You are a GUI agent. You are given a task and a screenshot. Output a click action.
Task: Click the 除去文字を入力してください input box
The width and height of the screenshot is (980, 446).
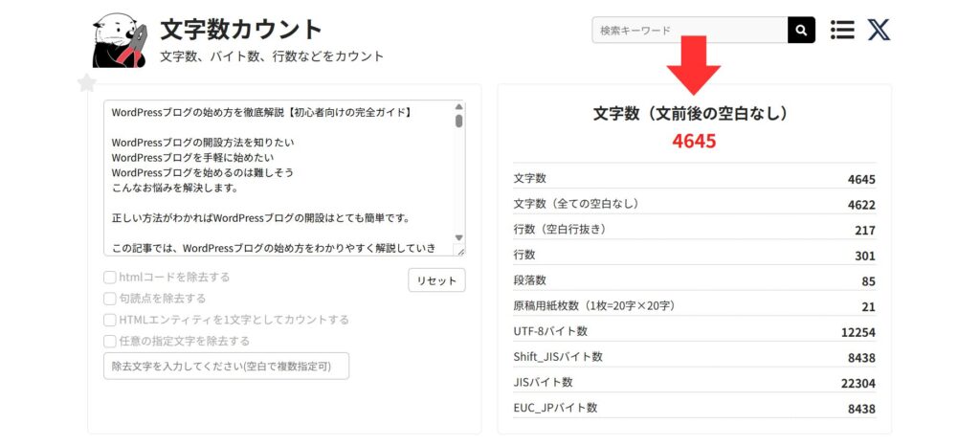click(x=226, y=366)
